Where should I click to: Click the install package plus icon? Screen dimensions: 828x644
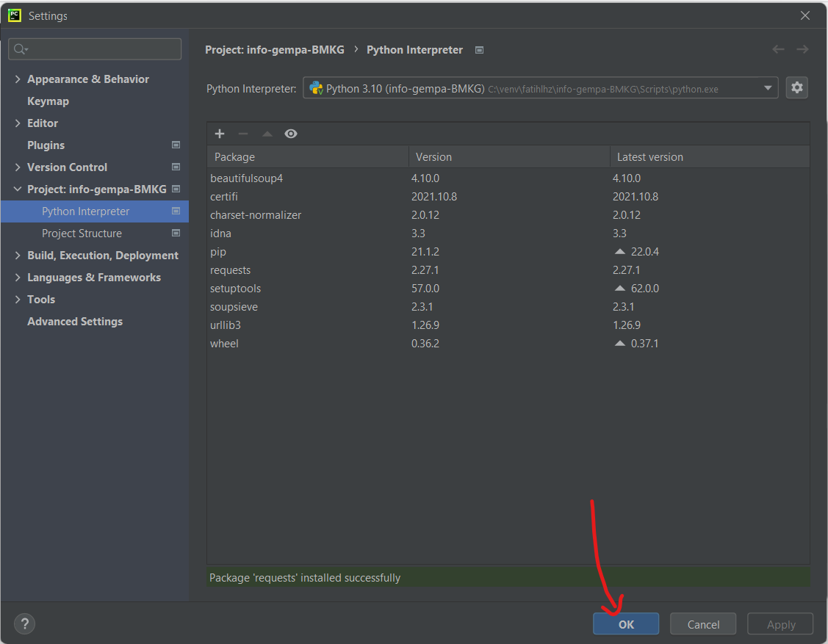point(219,134)
